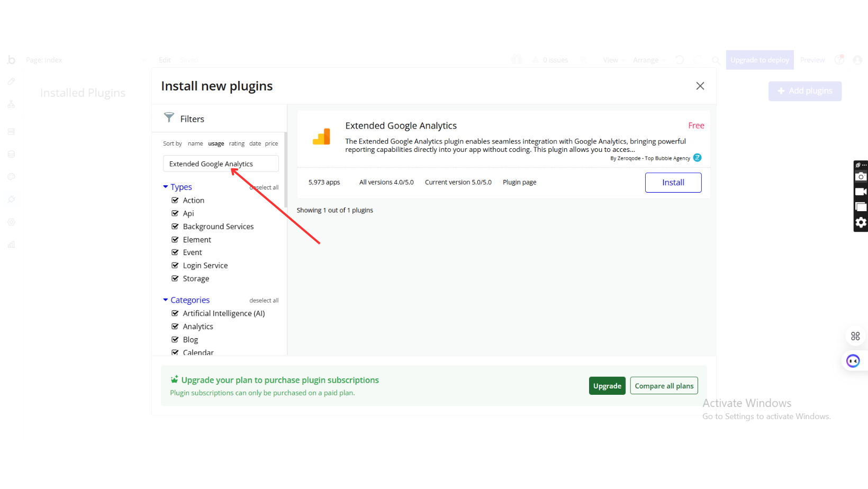Open the Styles tab palette icon

(x=11, y=177)
